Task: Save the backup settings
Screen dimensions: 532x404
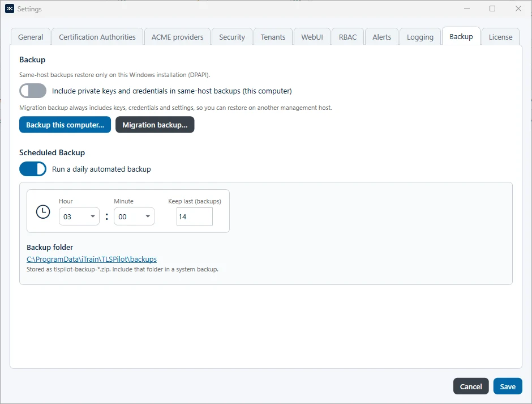Action: coord(508,386)
